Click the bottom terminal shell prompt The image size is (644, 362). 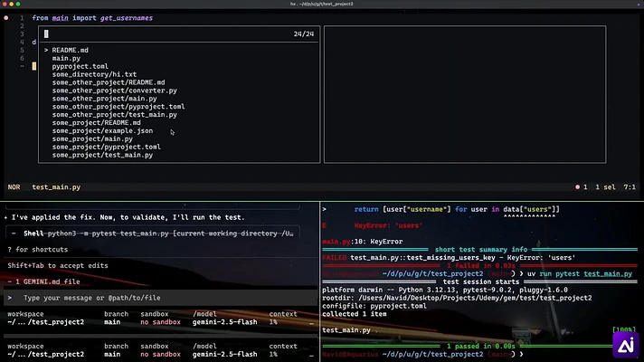422,354
